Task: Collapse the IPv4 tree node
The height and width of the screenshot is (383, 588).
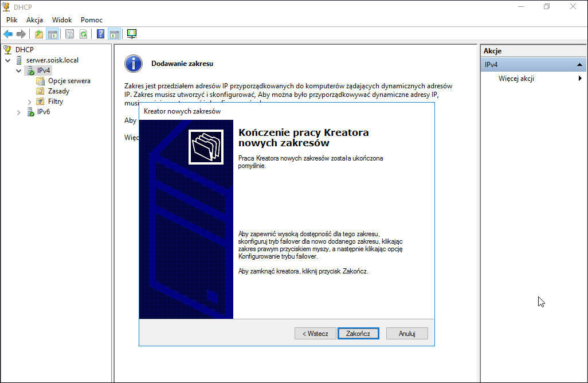Action: 19,71
